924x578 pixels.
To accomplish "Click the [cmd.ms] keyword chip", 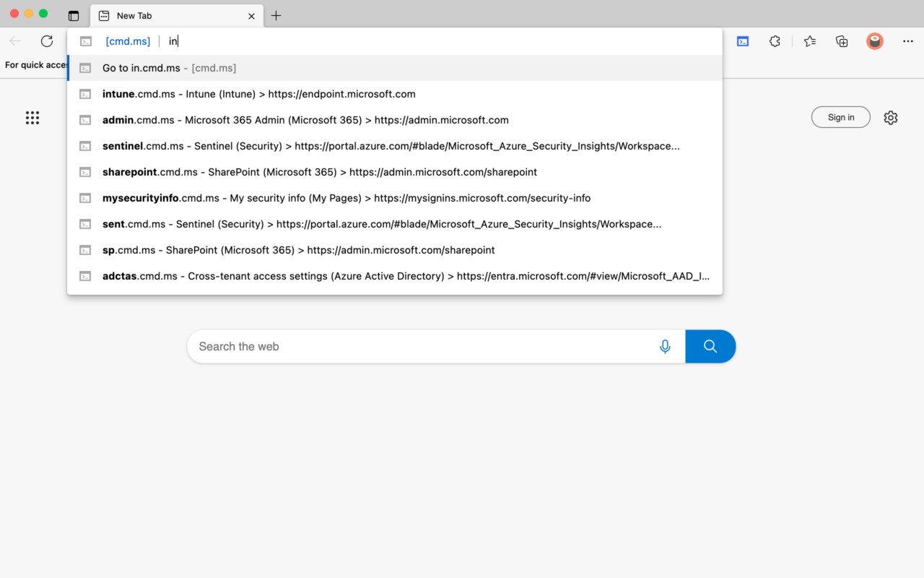I will (x=128, y=41).
